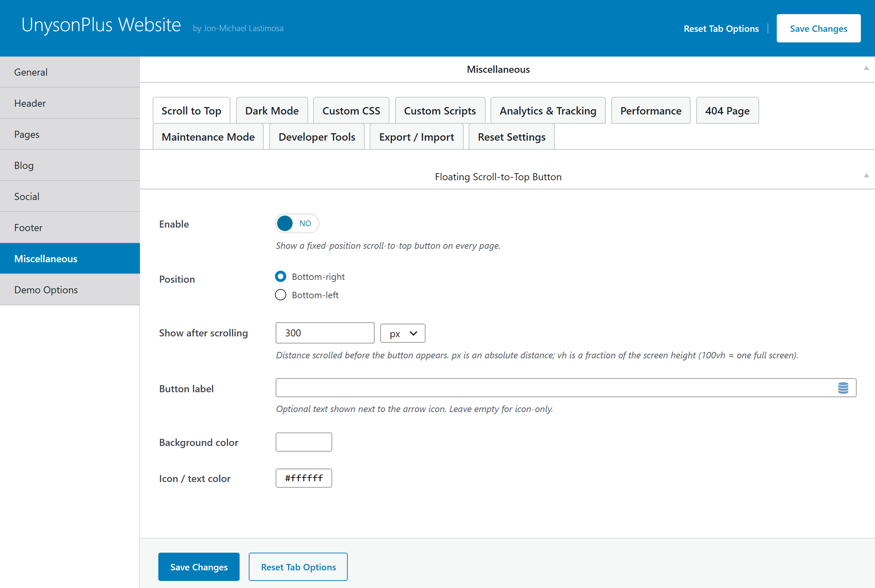The height and width of the screenshot is (588, 875).
Task: Open the px unit dropdown
Action: 403,333
